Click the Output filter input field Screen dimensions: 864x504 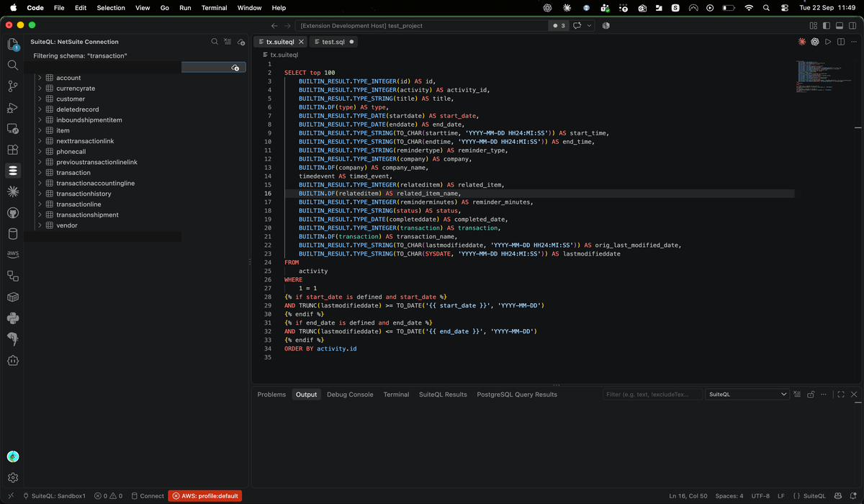pos(652,395)
